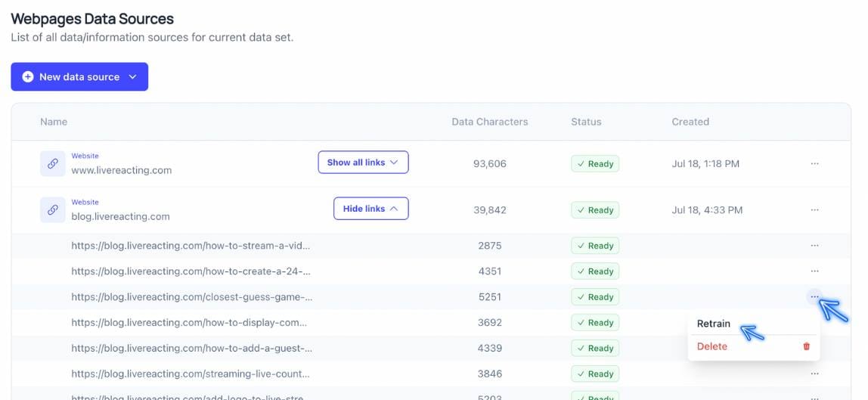Open the three-dot menu for www.livereacting.com row
This screenshot has height=400, width=868.
pos(814,164)
